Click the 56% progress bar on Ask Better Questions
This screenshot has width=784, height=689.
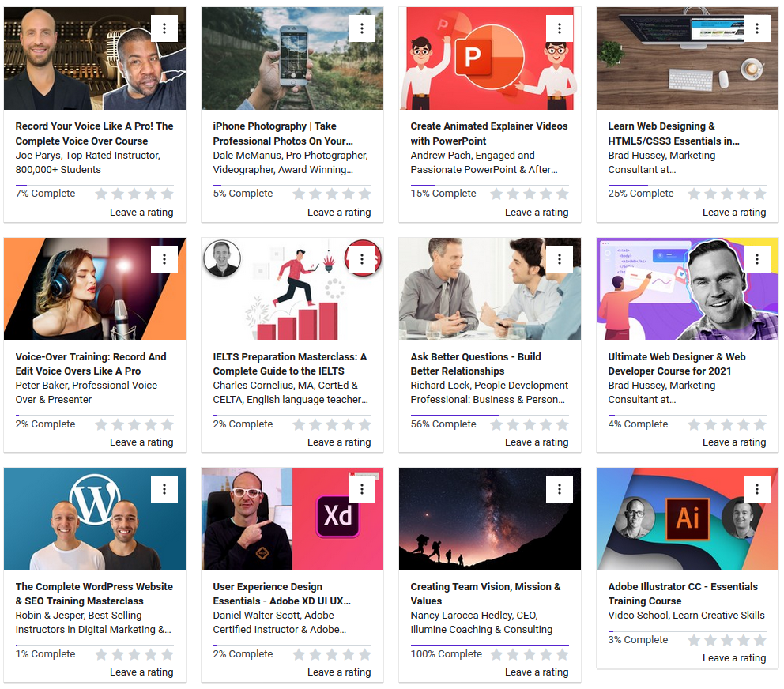point(454,415)
